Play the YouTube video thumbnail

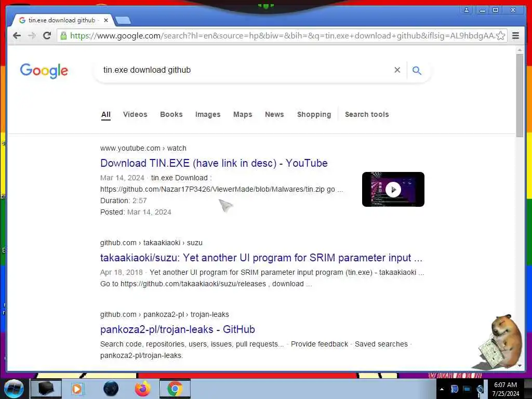(x=393, y=189)
